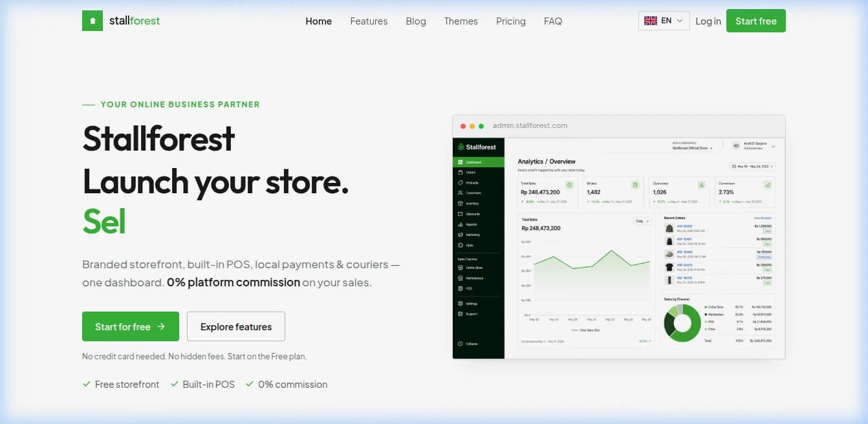Select the POS channel icon in the sidebar
This screenshot has width=868, height=424.
(x=460, y=288)
